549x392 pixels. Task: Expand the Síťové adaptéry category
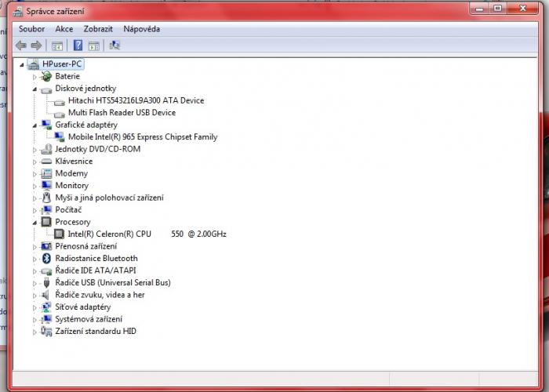click(x=35, y=307)
